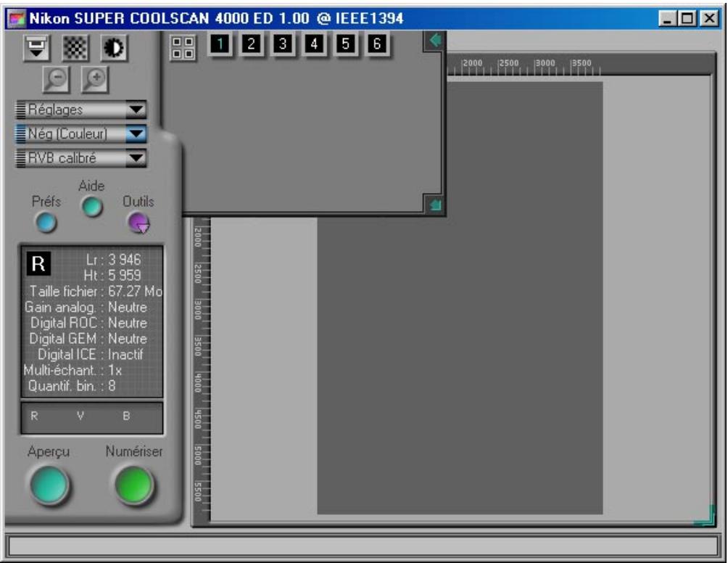728x563 pixels.
Task: Select film frame 6
Action: [377, 44]
